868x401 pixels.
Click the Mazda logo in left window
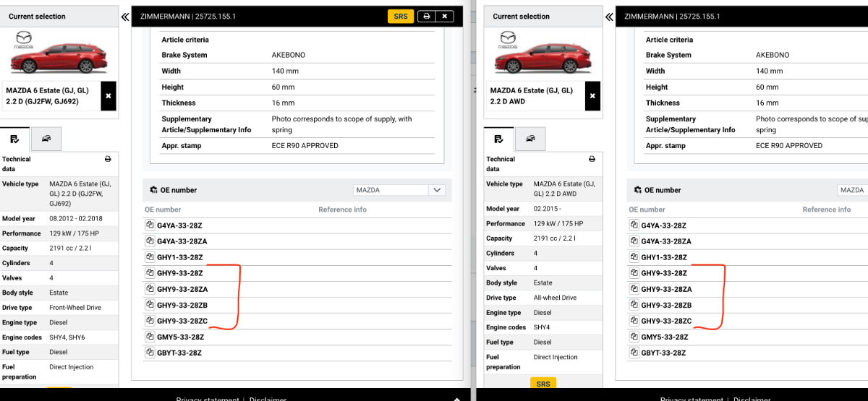tap(24, 39)
